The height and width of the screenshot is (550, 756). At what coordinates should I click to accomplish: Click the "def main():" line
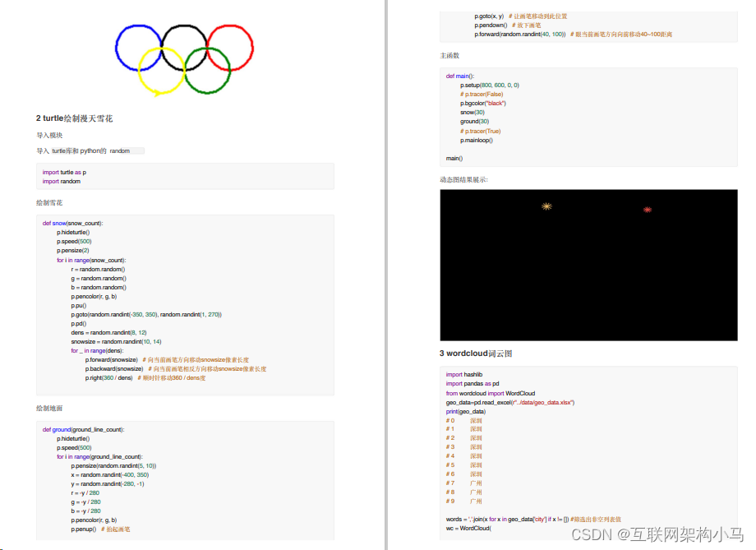[460, 76]
